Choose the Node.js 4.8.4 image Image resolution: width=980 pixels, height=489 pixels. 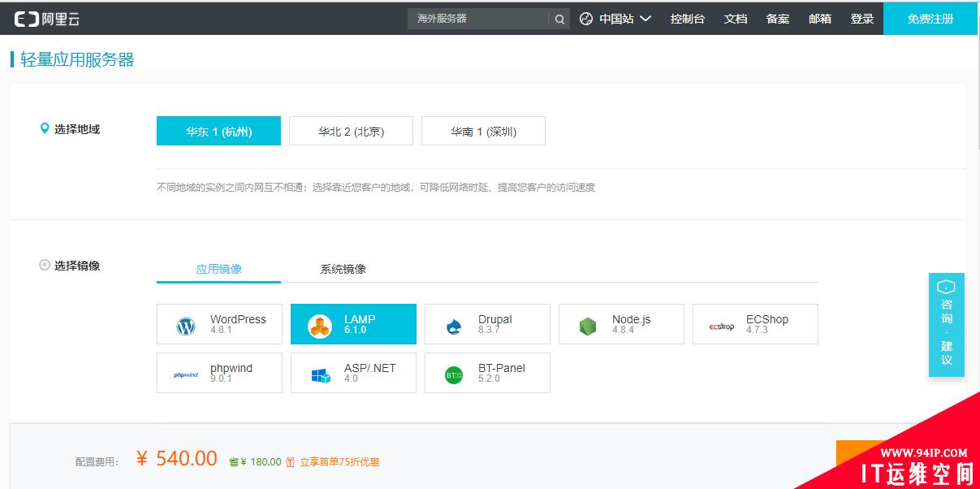[x=621, y=324]
